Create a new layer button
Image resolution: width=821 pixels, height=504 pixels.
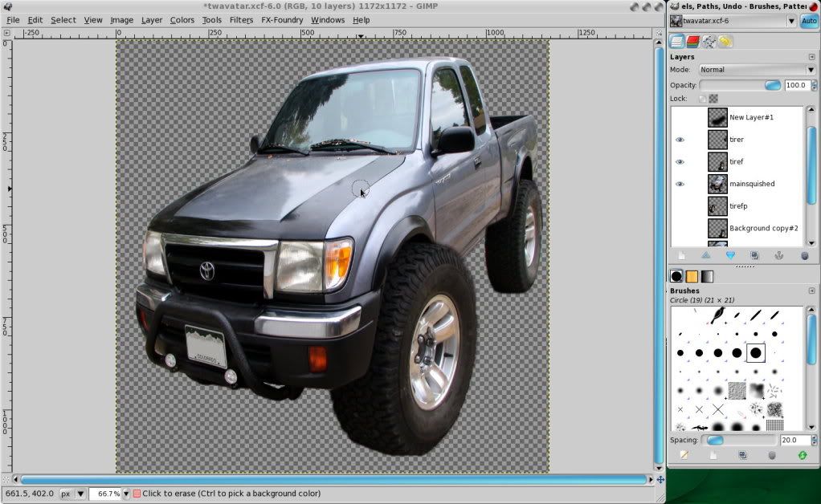tap(682, 256)
